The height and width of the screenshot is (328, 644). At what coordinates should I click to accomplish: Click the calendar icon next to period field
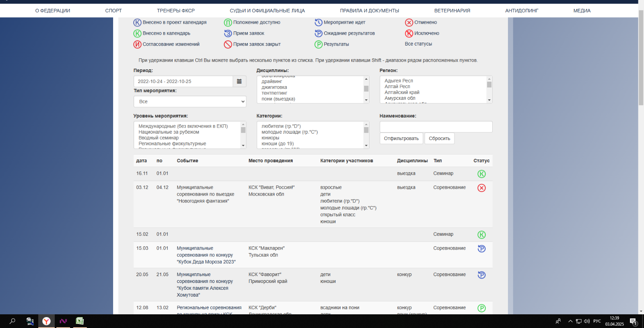coord(239,81)
